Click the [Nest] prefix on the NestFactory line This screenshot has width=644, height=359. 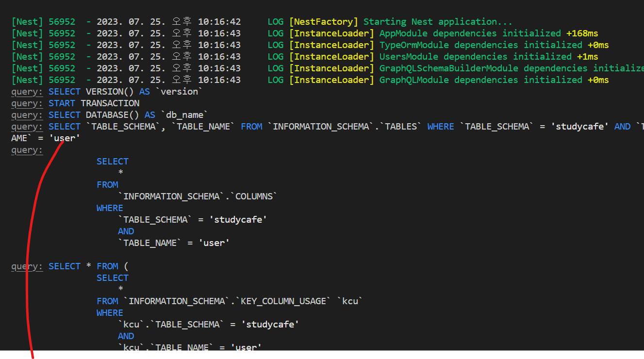(27, 22)
